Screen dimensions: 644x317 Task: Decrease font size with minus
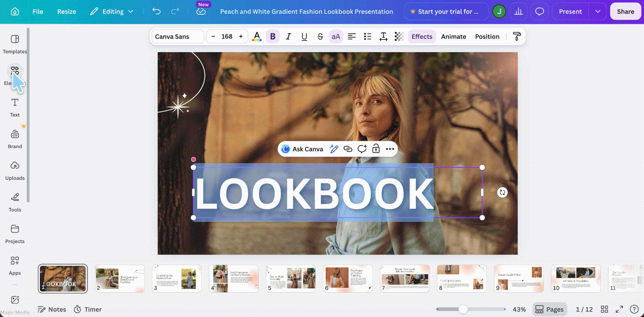coord(213,37)
